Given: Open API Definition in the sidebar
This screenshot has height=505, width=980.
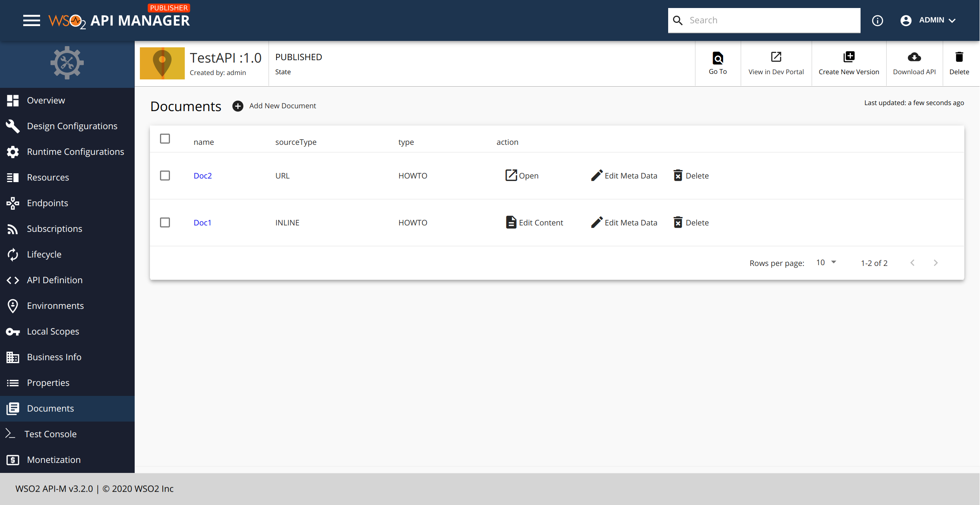Looking at the screenshot, I should click(x=67, y=280).
